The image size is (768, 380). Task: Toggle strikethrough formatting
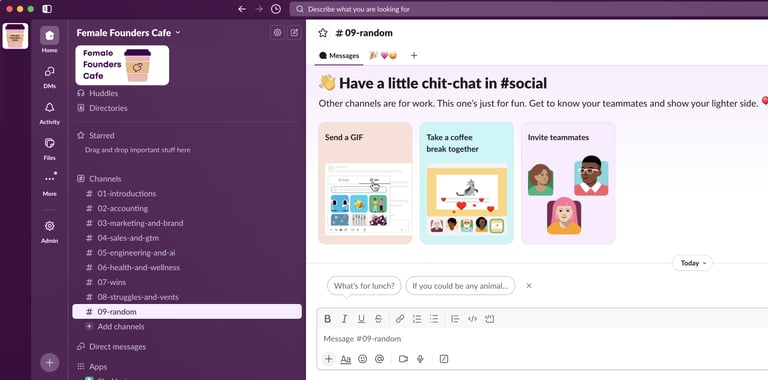tap(378, 319)
